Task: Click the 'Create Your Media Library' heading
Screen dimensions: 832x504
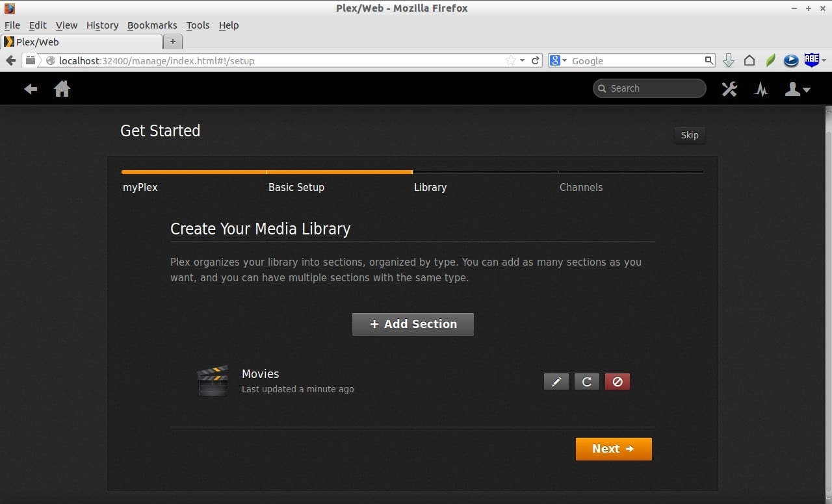Action: (x=260, y=229)
